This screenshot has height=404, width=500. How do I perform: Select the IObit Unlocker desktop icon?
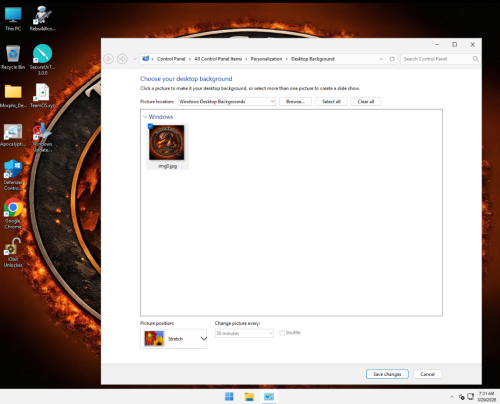click(13, 252)
